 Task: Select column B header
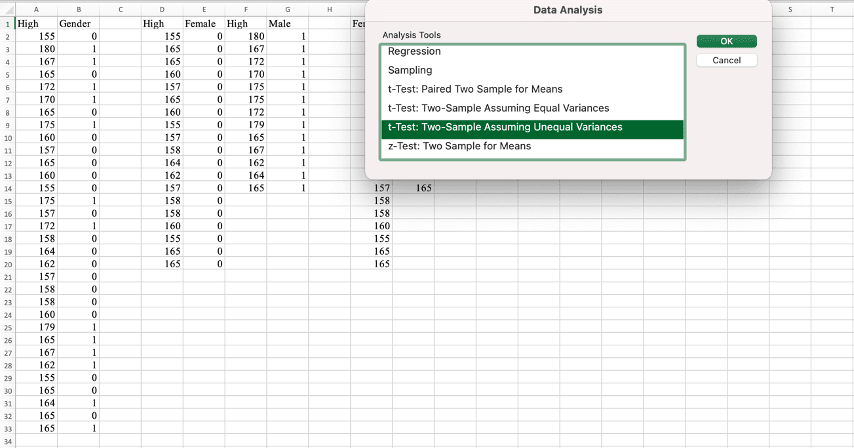[78, 9]
